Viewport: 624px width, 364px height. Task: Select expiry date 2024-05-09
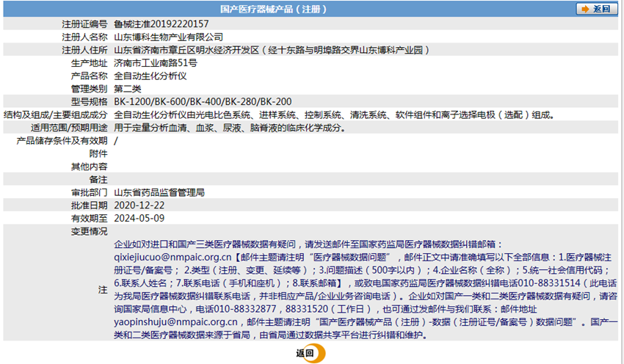(x=139, y=218)
